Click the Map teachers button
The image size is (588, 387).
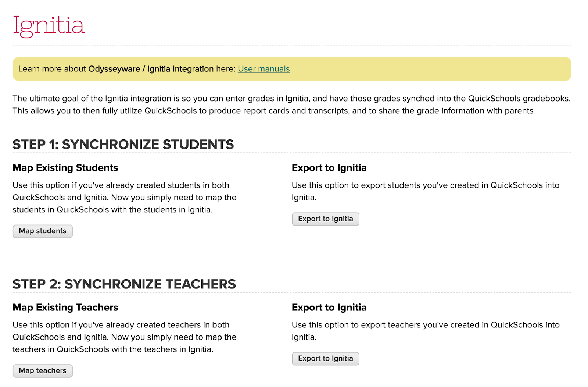tap(43, 371)
